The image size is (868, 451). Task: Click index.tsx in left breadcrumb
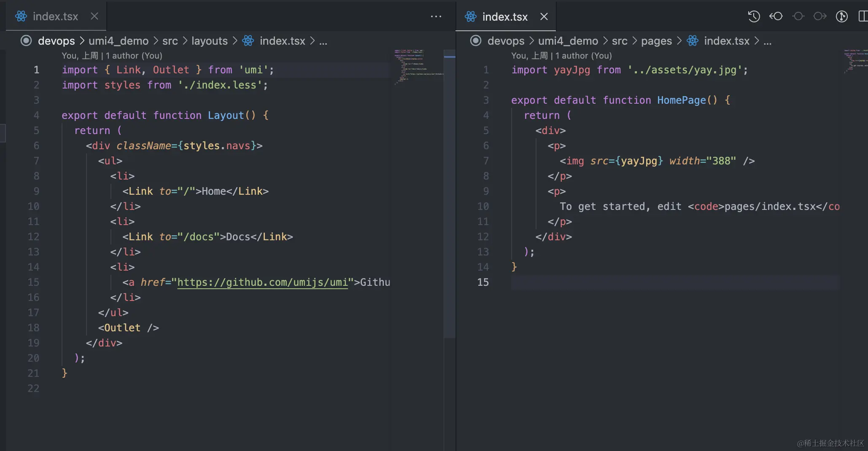point(283,41)
